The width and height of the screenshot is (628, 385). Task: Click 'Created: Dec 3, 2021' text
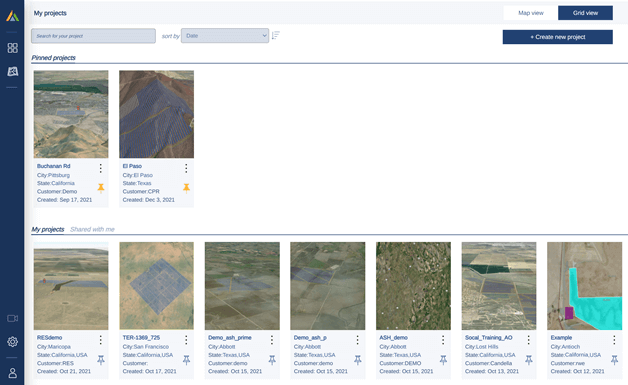coord(149,200)
